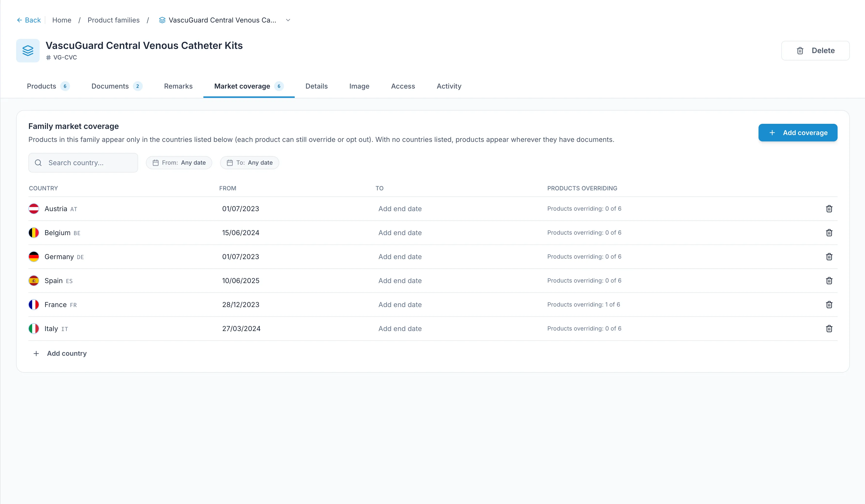
Task: Click the hash icon beside VG-CVC
Action: click(48, 58)
